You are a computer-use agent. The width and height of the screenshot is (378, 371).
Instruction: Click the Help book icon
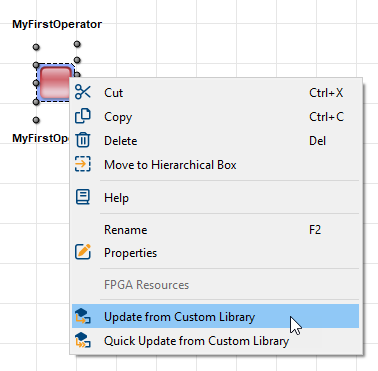(83, 197)
